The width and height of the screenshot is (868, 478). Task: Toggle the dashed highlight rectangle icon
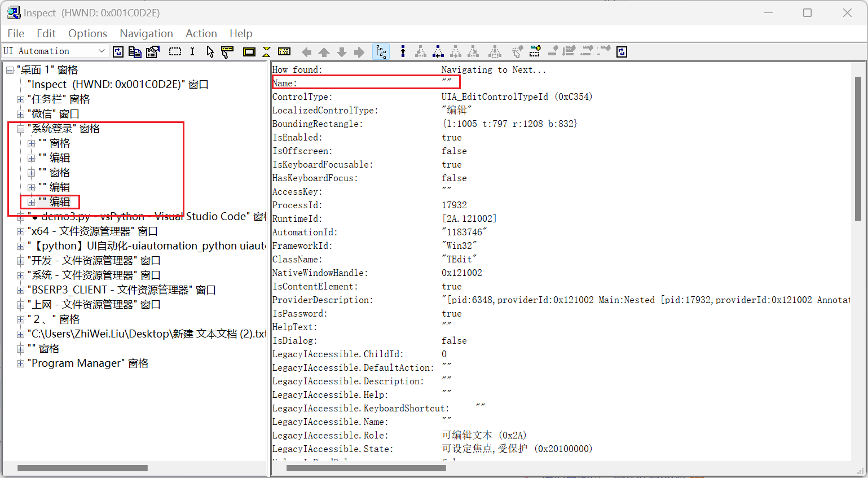[175, 51]
